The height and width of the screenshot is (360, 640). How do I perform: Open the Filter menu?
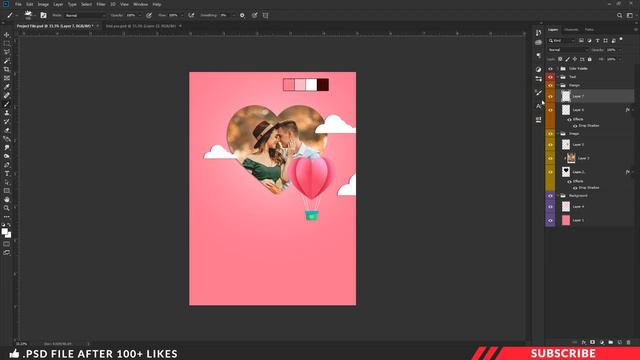pos(101,4)
